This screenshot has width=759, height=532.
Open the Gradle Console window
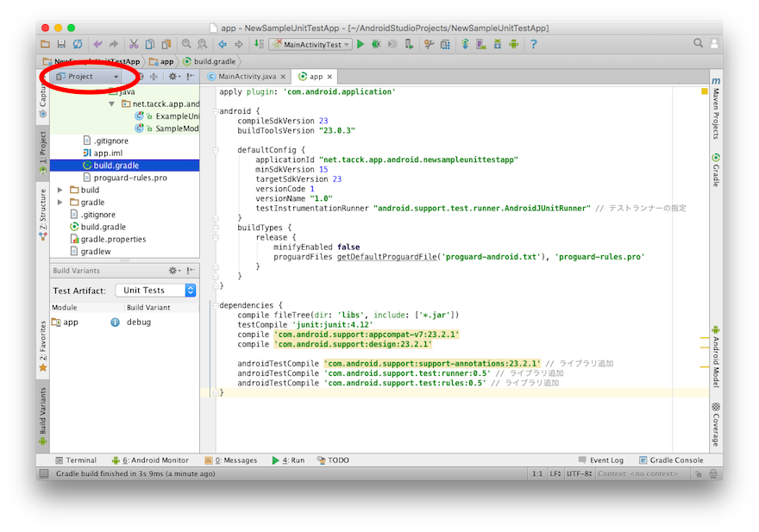671,460
